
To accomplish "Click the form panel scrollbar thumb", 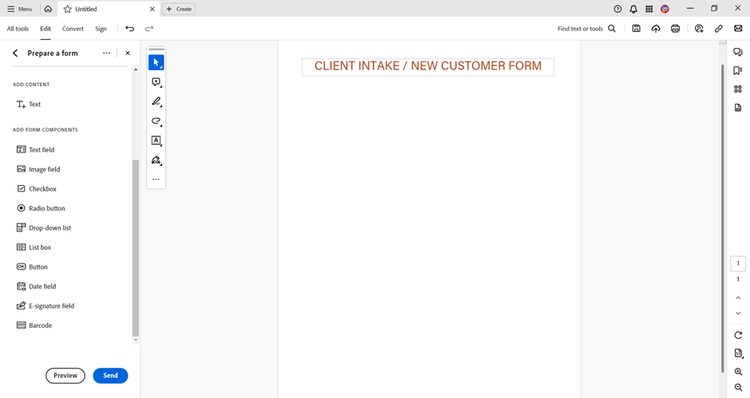I will [135, 248].
